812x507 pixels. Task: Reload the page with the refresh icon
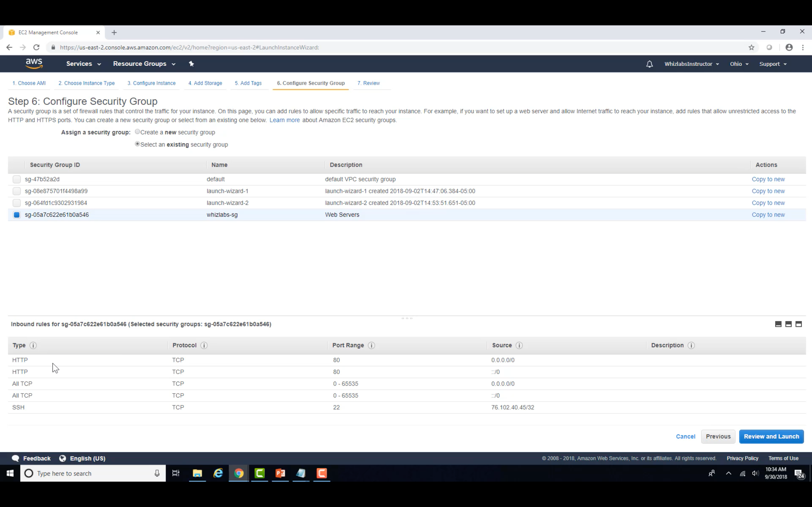[x=36, y=48]
